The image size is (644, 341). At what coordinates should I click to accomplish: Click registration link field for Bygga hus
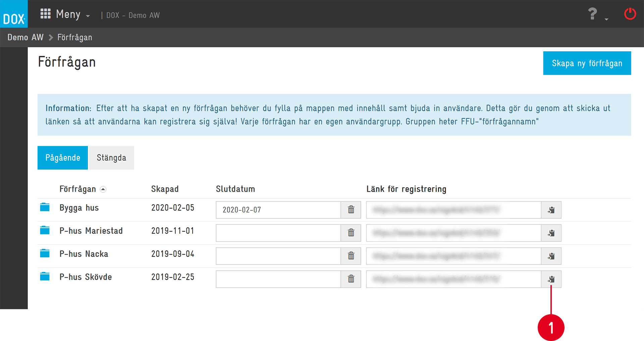[x=454, y=210]
